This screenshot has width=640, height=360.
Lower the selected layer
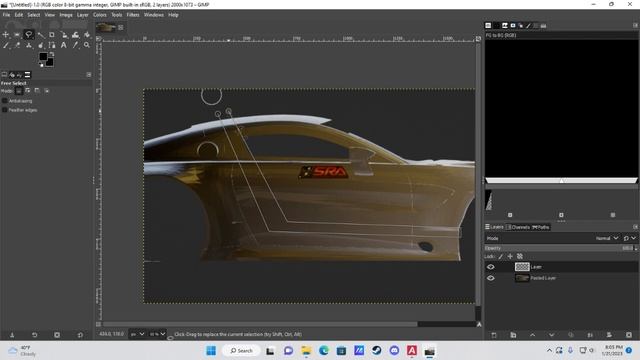coord(551,335)
